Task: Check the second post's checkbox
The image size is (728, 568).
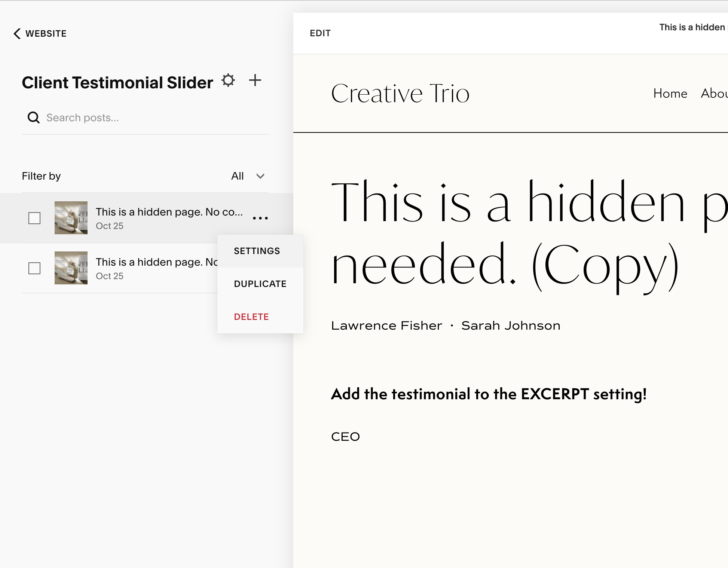Action: coord(34,268)
